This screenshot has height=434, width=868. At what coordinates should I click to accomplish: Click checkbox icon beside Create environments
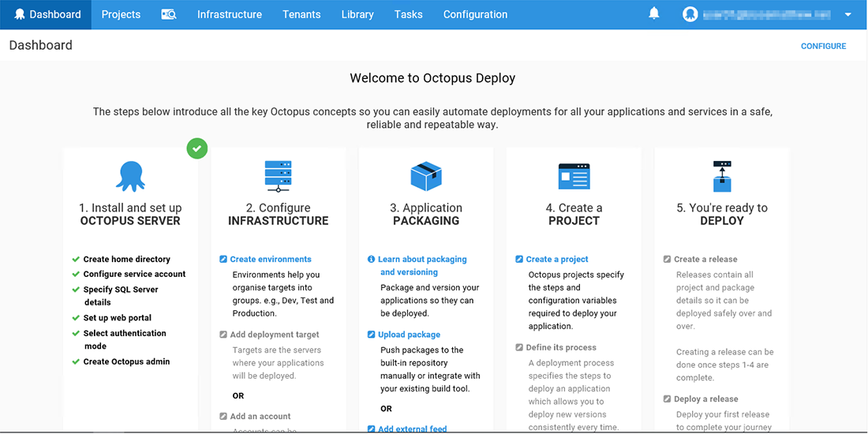pos(223,259)
